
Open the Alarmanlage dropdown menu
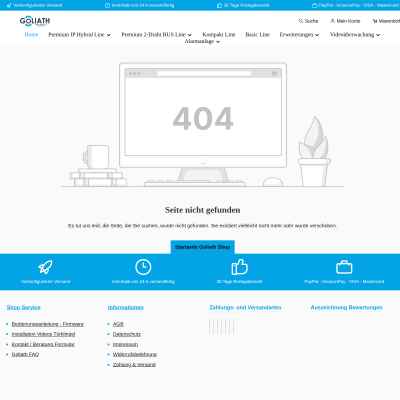tap(202, 41)
